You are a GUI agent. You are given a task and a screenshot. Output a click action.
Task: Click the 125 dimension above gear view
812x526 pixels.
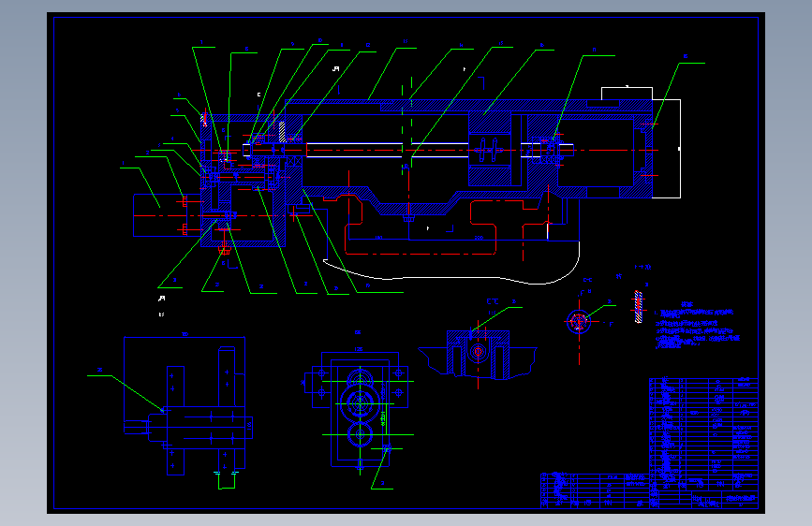click(x=359, y=349)
